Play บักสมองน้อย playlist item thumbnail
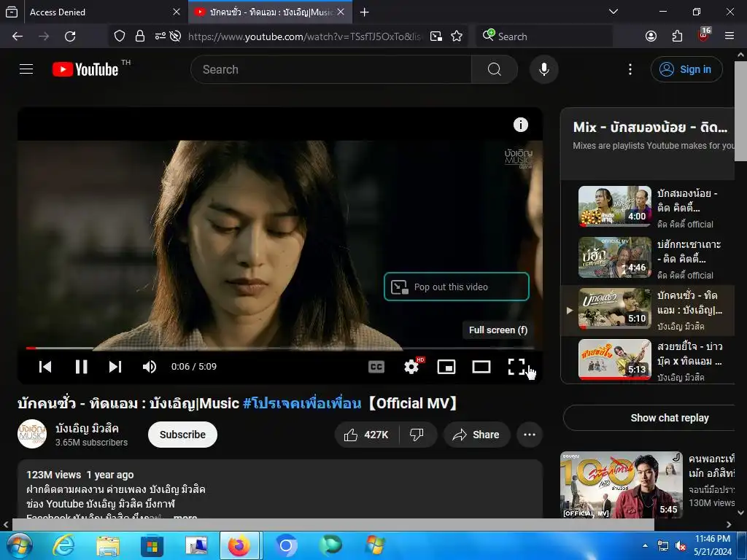 tap(614, 206)
